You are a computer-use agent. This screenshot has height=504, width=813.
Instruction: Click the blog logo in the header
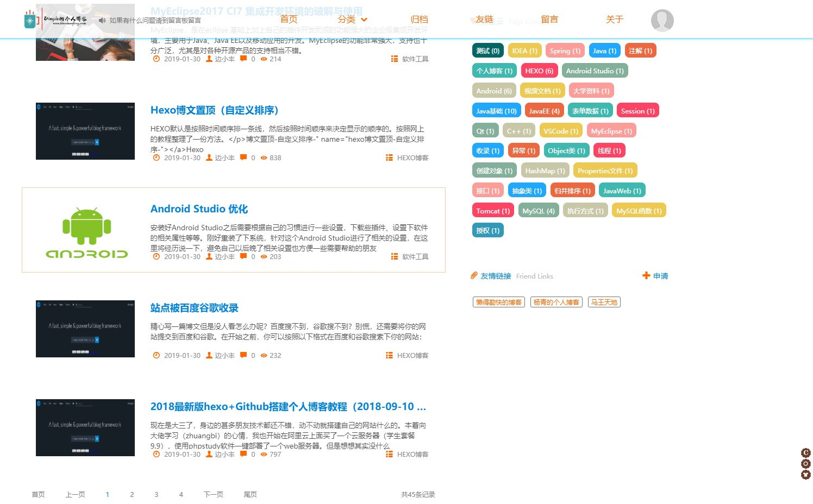55,20
